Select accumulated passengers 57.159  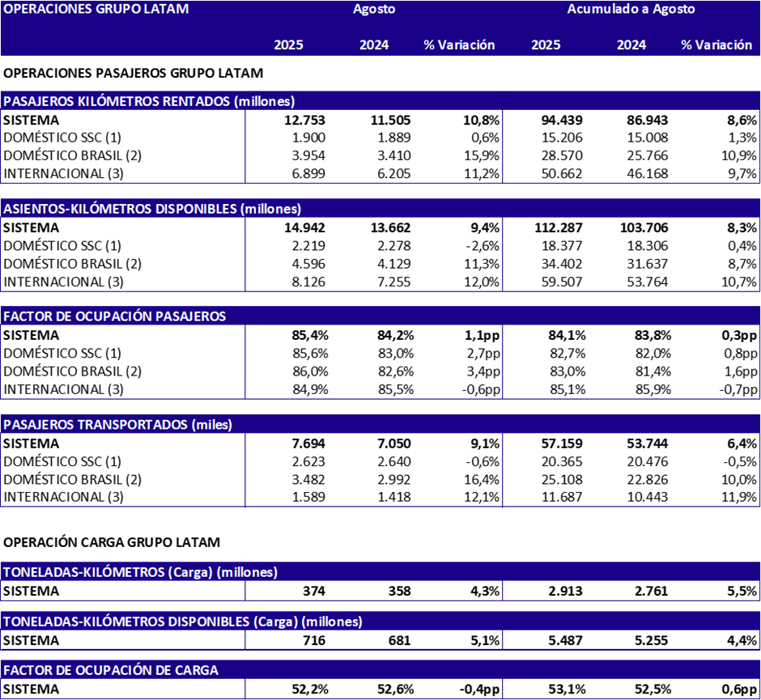pos(562,443)
